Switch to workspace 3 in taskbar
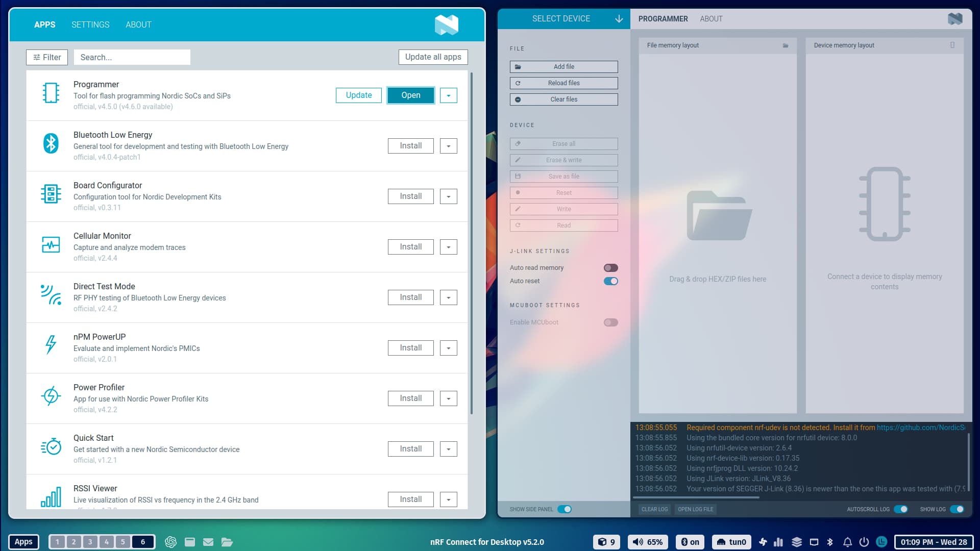The image size is (980, 551). (x=90, y=542)
